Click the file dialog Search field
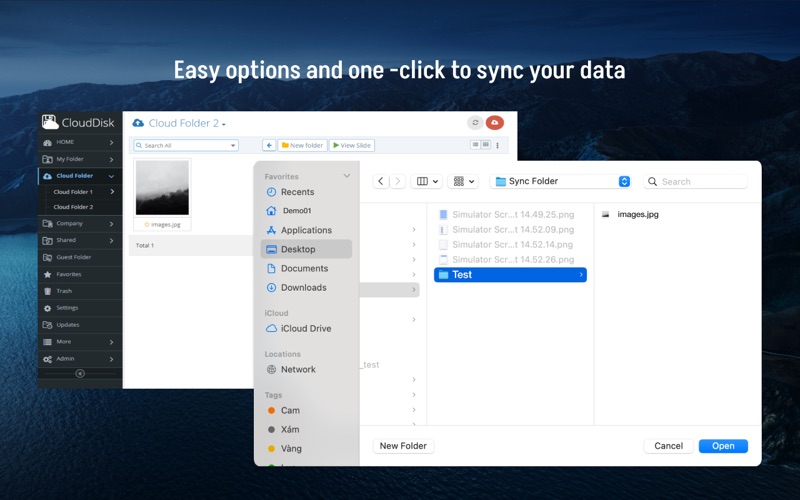Image resolution: width=800 pixels, height=500 pixels. point(695,181)
